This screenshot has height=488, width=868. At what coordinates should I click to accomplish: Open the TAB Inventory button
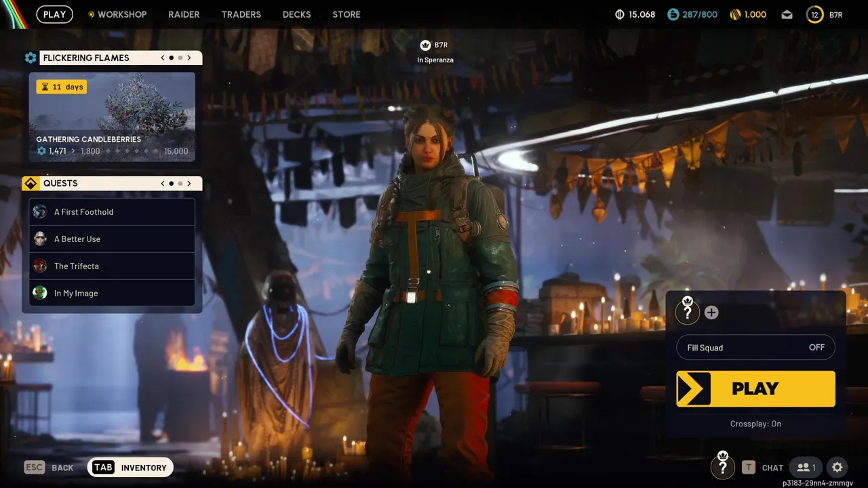coord(130,467)
